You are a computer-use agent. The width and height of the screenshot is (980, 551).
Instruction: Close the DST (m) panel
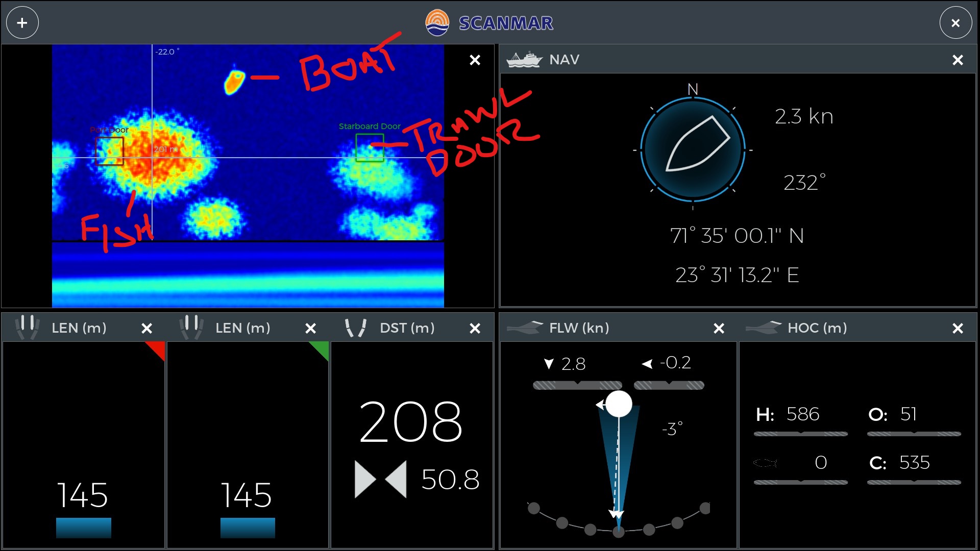click(x=475, y=329)
